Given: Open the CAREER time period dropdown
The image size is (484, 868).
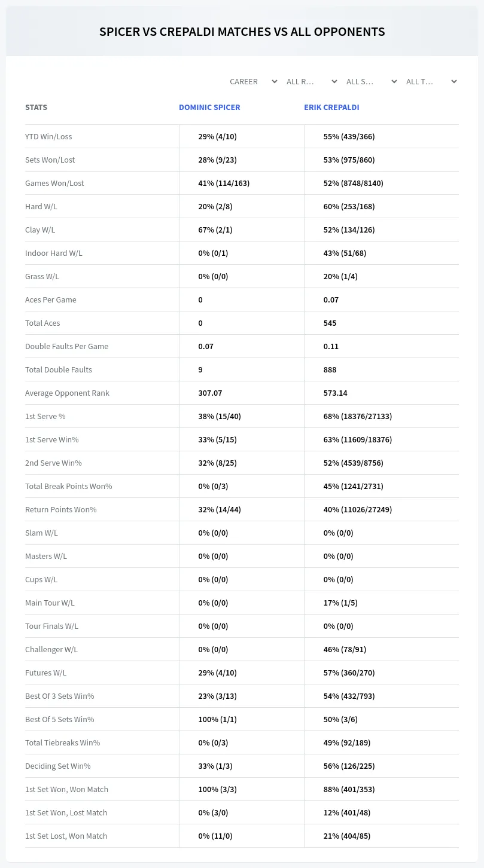Looking at the screenshot, I should (x=252, y=82).
